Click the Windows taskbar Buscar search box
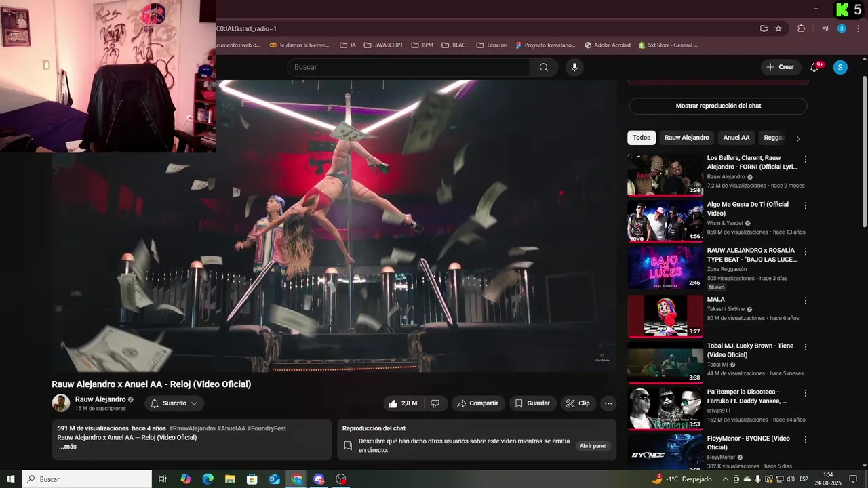The image size is (868, 488). [87, 479]
